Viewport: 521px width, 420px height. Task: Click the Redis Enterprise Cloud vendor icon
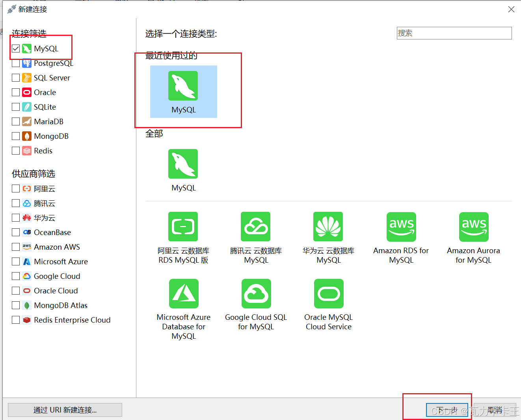[27, 320]
